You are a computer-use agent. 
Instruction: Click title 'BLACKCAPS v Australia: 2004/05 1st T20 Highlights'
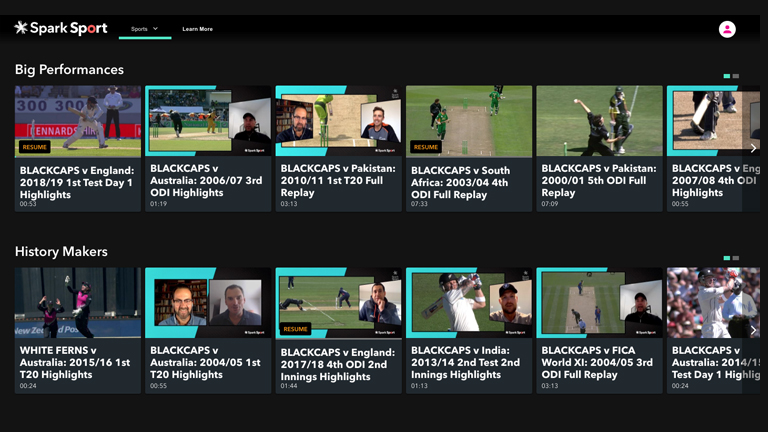205,362
